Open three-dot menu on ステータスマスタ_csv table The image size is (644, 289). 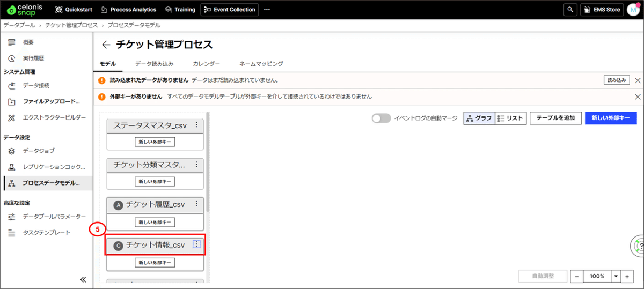[x=196, y=125]
